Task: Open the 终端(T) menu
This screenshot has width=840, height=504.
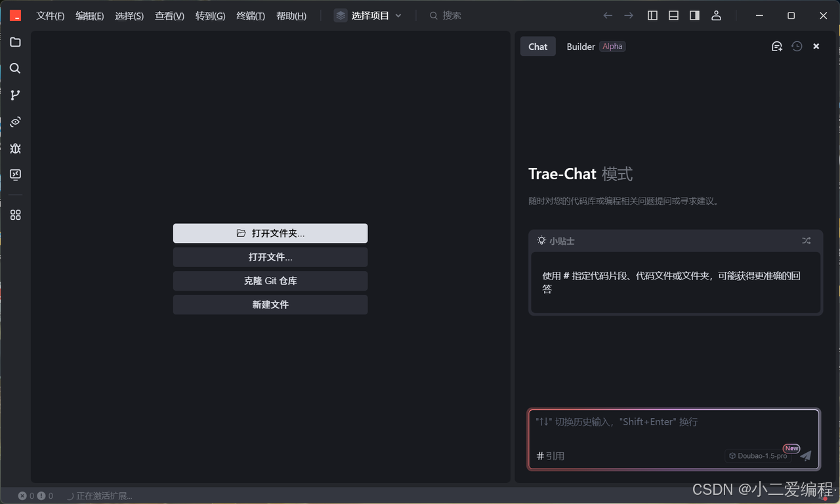Action: point(250,16)
